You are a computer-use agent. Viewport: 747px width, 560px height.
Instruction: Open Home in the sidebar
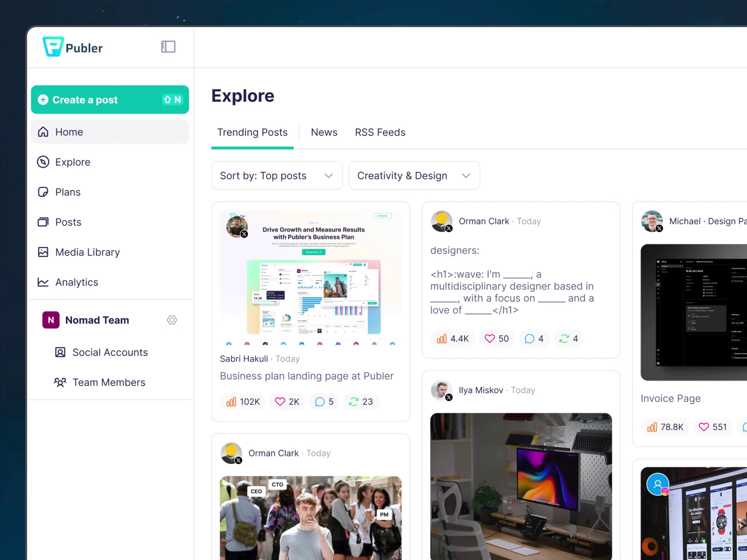[x=110, y=132]
